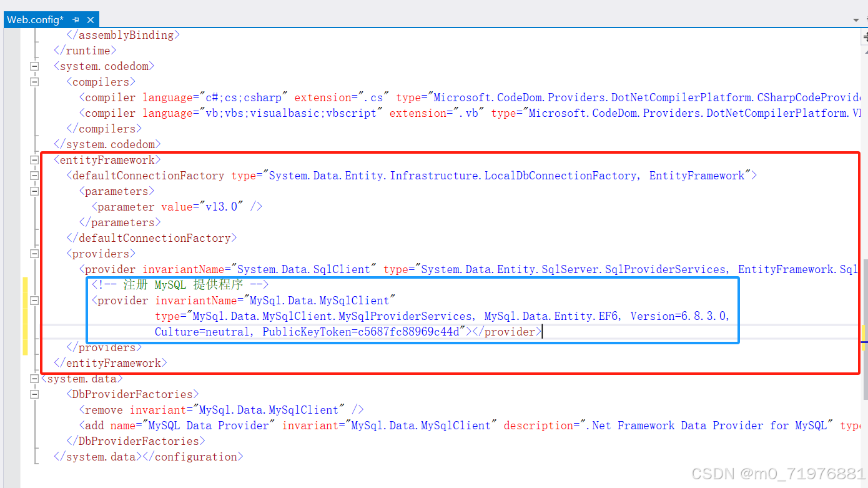Collapse the DbProviderFactories element
Viewport: 868px width, 488px height.
pyautogui.click(x=34, y=394)
